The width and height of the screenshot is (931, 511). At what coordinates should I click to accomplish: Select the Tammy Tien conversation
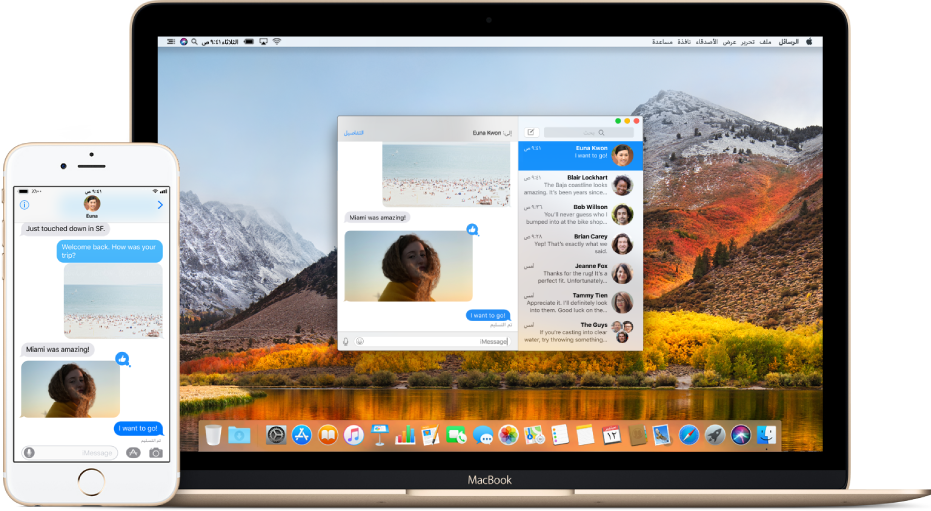tap(581, 303)
